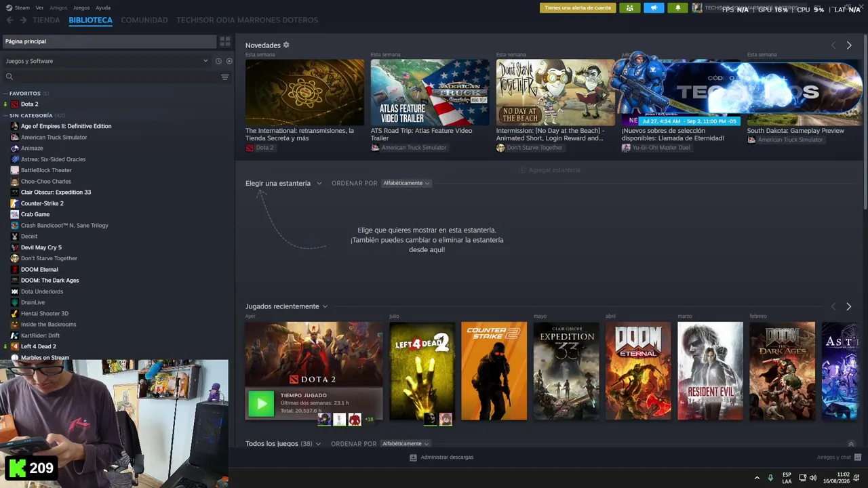Click the library search magnifier icon
The height and width of the screenshot is (488, 868).
pyautogui.click(x=9, y=77)
